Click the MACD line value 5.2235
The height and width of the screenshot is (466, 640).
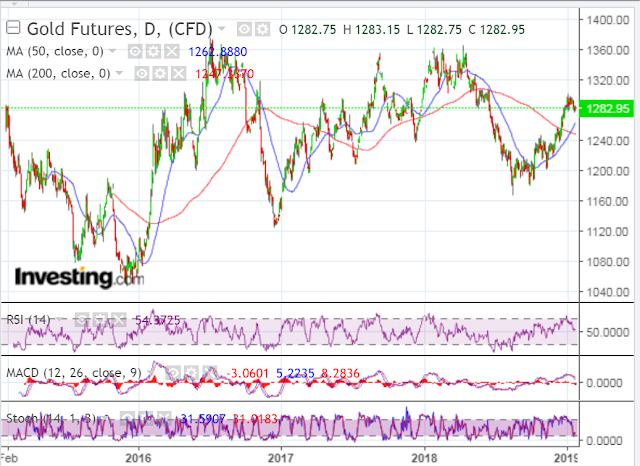[x=296, y=373]
